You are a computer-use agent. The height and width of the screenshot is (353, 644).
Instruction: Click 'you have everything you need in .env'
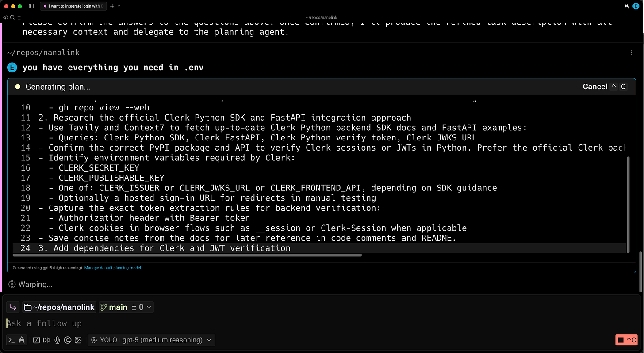[113, 68]
